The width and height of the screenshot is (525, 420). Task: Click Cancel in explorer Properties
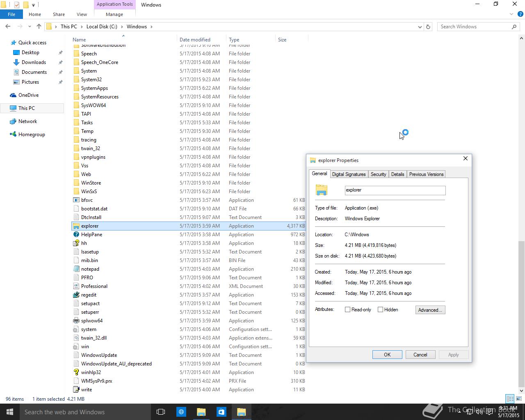(420, 355)
